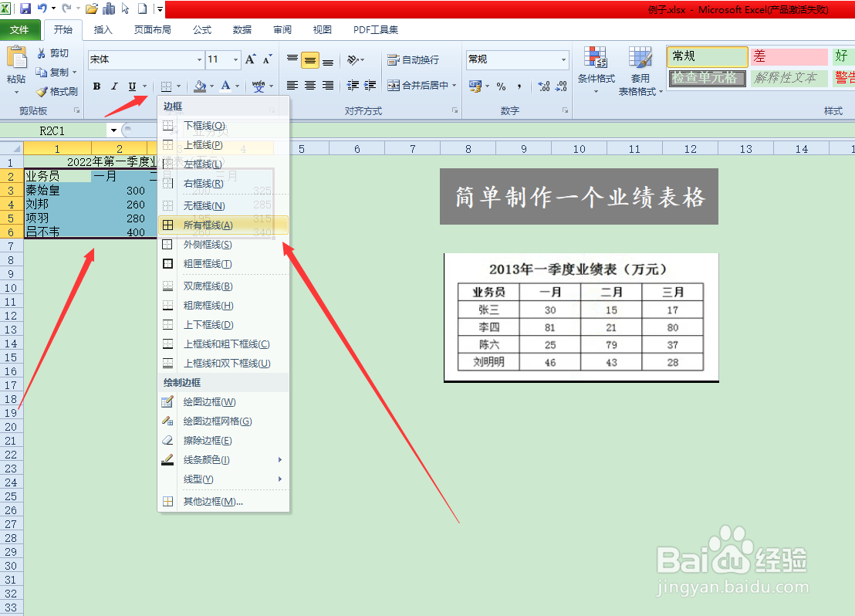
Task: Align text right
Action: point(328,86)
